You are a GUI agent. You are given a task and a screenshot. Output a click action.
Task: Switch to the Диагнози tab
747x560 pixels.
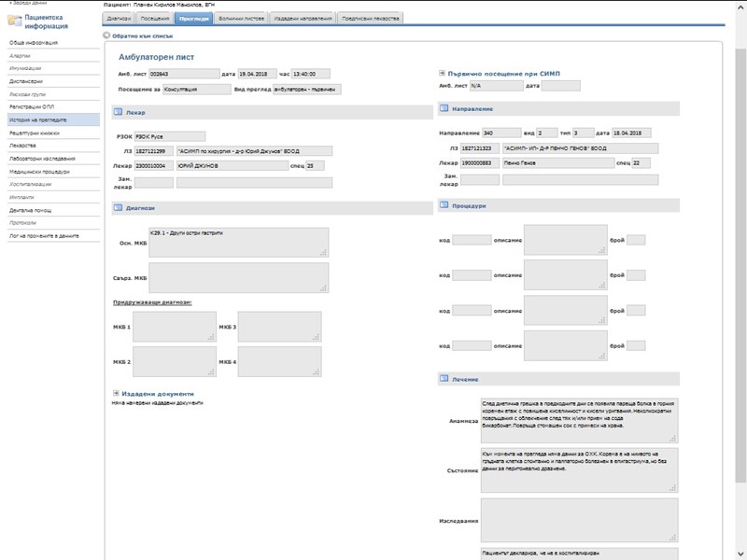pos(119,18)
